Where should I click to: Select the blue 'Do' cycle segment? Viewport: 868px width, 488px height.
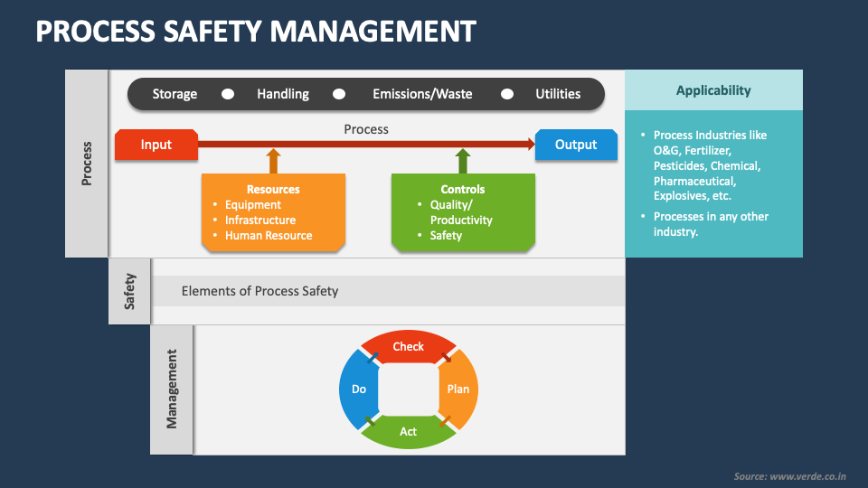point(359,389)
